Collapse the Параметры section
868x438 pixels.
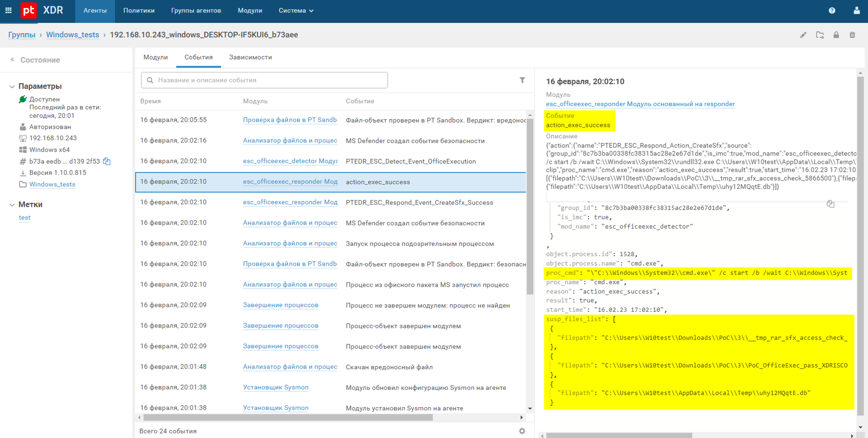click(x=12, y=86)
